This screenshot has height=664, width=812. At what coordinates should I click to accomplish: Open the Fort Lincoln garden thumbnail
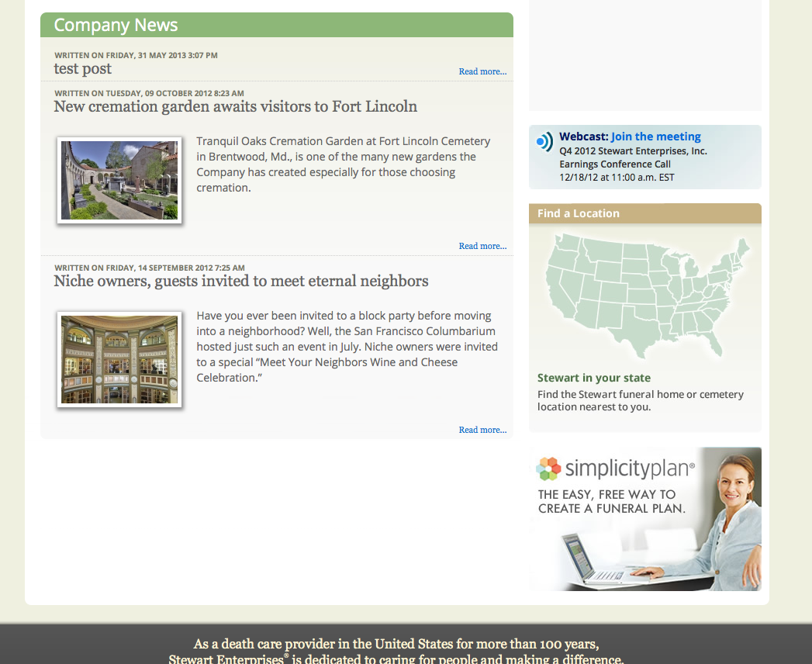pyautogui.click(x=119, y=180)
